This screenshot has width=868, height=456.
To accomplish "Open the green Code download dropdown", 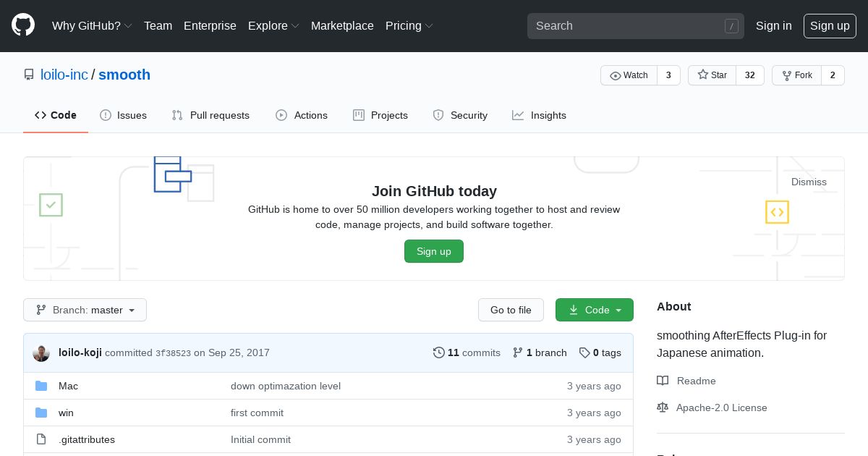I will click(595, 310).
